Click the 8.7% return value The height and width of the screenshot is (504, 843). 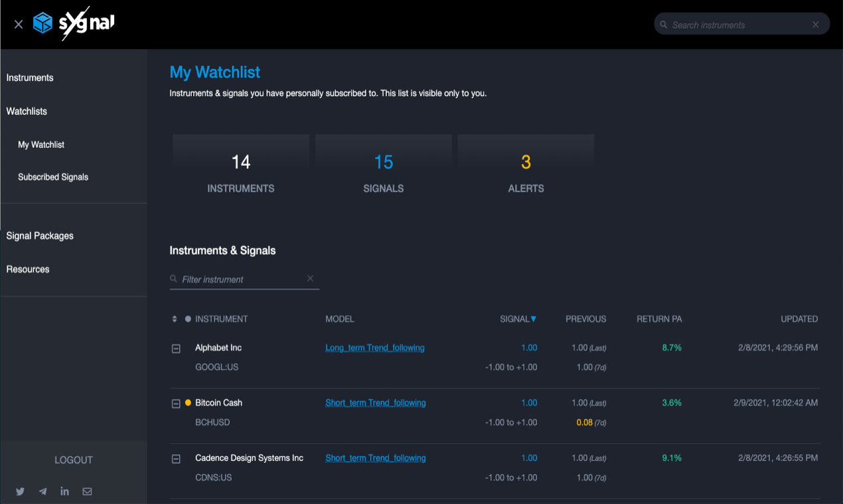(672, 347)
